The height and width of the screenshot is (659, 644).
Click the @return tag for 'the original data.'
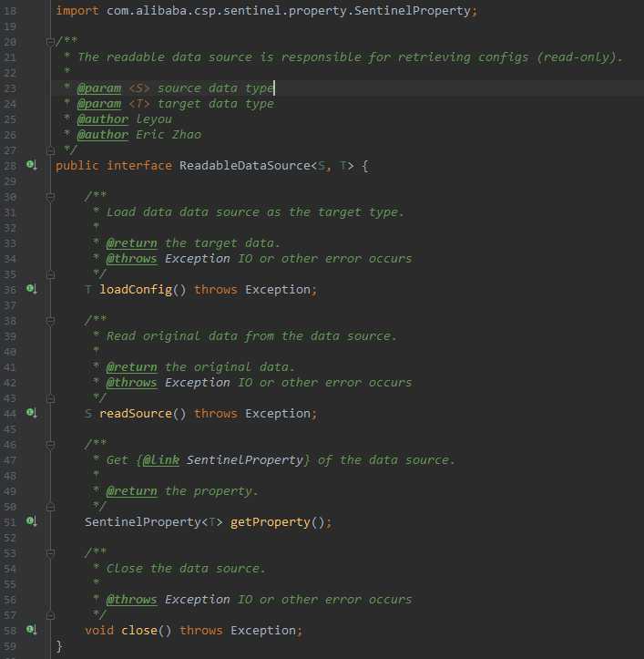coord(132,367)
